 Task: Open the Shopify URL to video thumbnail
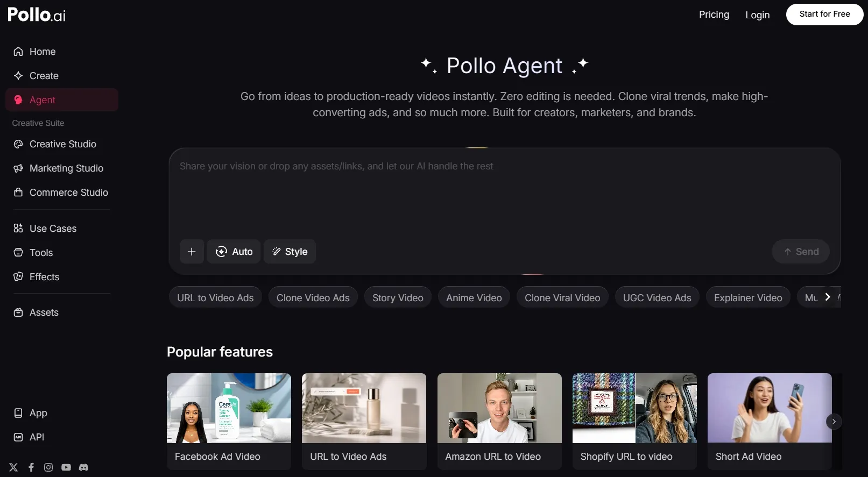coord(634,408)
